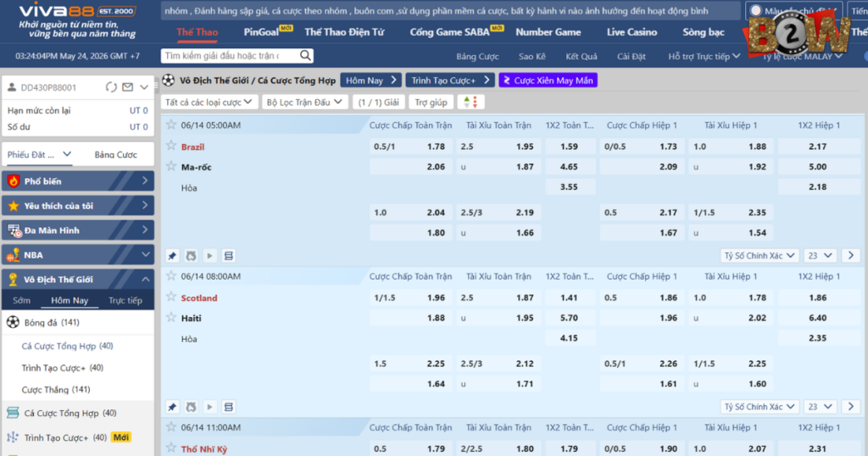Toggle favorite star for Haiti
868x456 pixels.
[x=171, y=317]
